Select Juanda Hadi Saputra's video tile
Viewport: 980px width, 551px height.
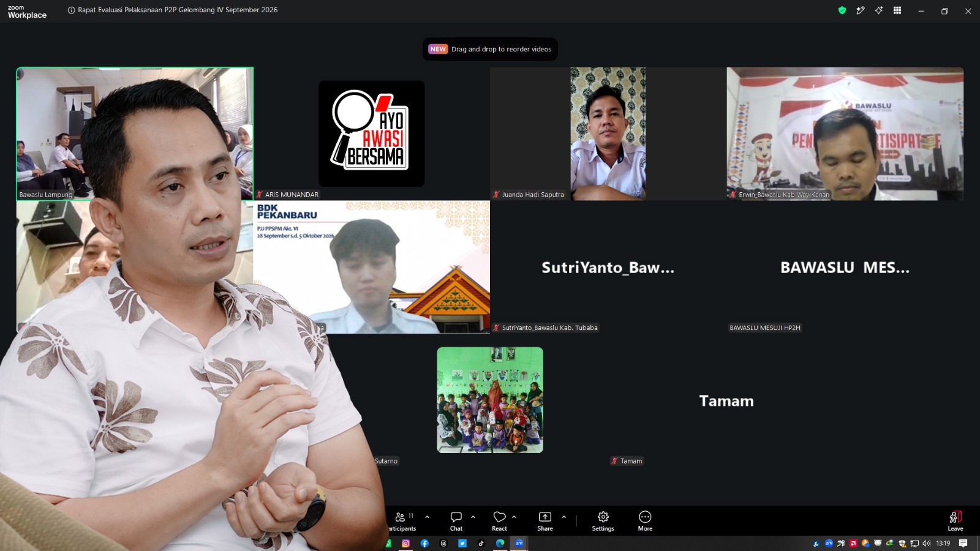coord(608,133)
